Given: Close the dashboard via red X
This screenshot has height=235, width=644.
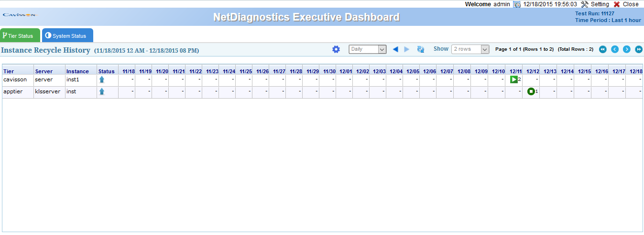Looking at the screenshot, I should point(617,4).
